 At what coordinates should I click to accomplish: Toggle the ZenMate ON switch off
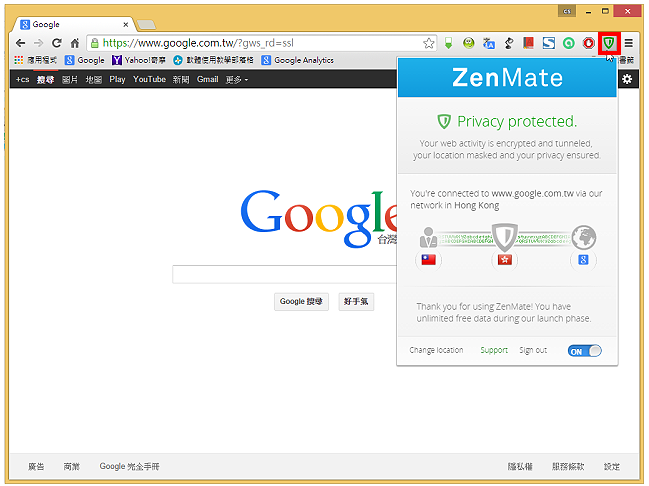click(584, 351)
